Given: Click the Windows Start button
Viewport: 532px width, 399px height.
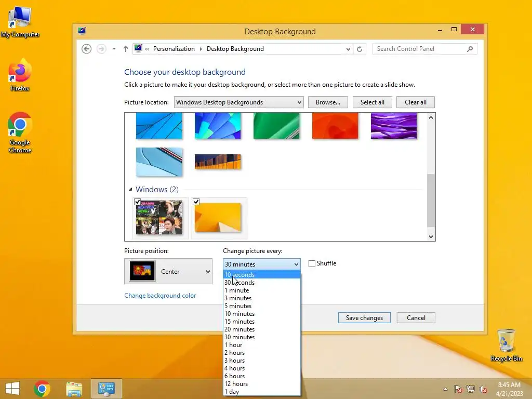Looking at the screenshot, I should [x=12, y=389].
